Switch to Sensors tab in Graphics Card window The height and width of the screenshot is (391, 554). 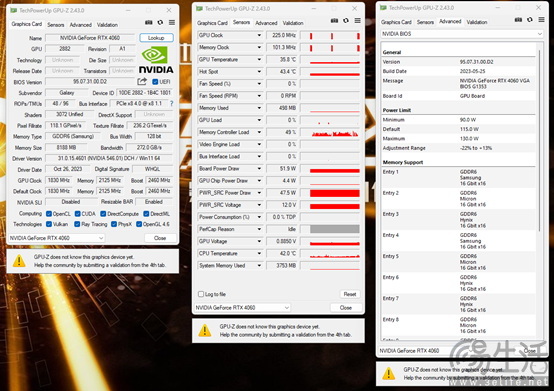(56, 25)
